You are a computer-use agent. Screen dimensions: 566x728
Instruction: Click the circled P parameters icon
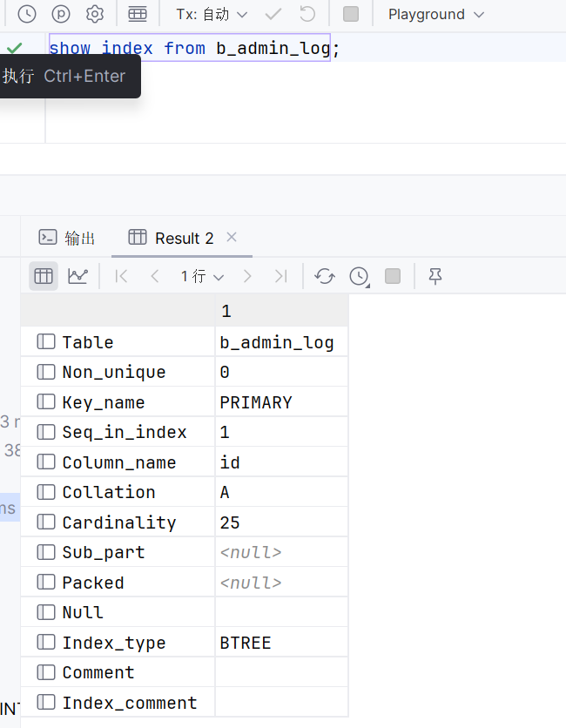coord(61,15)
